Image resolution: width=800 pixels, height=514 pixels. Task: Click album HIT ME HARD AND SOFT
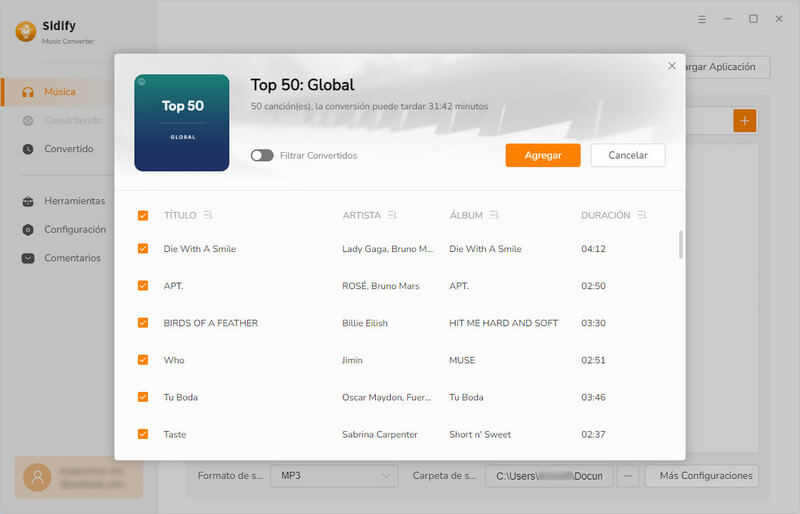pos(504,323)
